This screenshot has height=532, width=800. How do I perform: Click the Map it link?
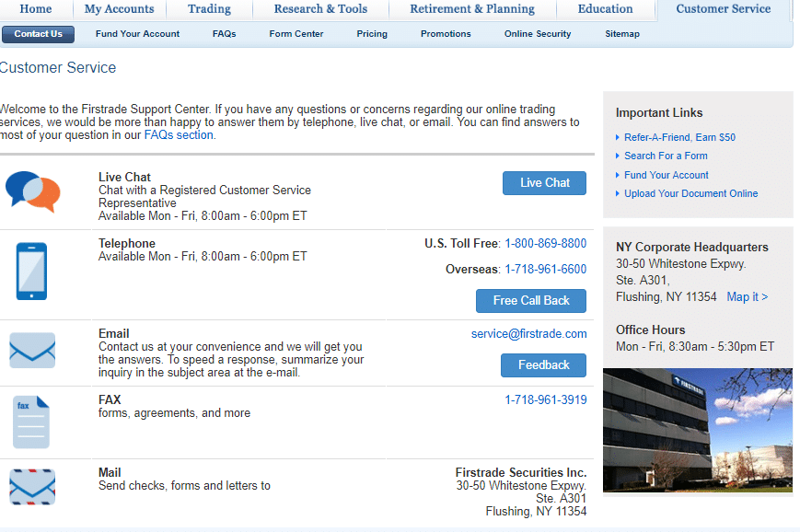[x=747, y=297]
